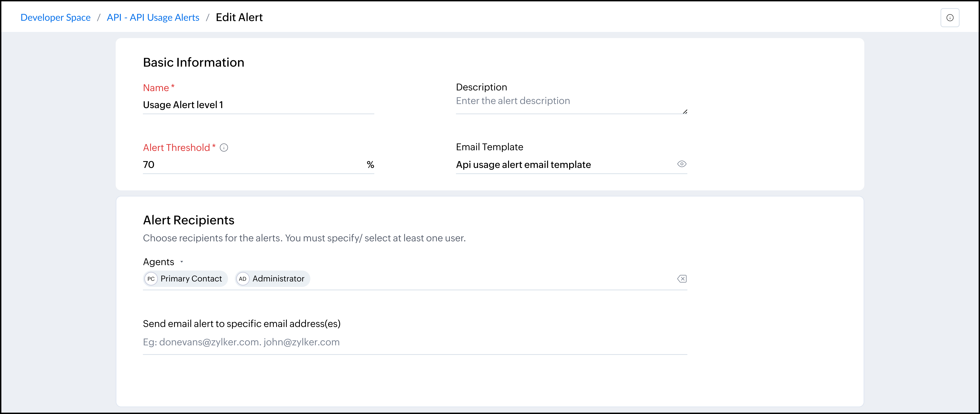This screenshot has width=980, height=414.
Task: Go to Developer Space breadcrumb
Action: tap(55, 18)
